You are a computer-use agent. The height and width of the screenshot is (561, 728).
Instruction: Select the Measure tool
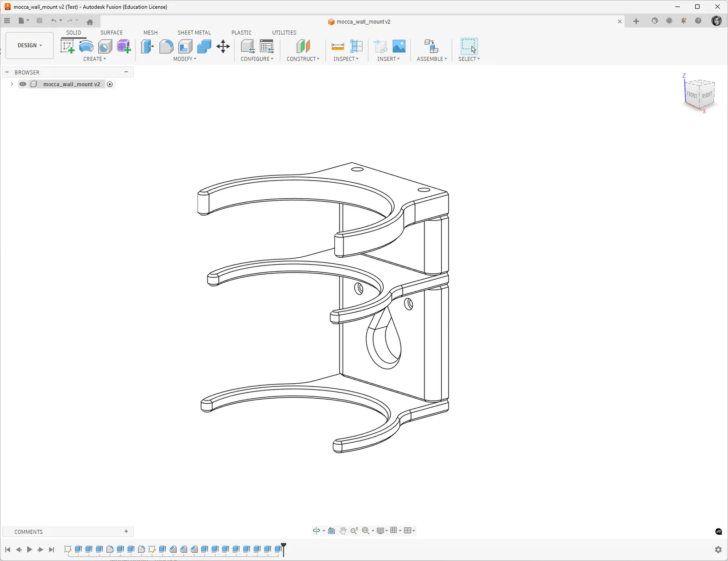coord(338,46)
